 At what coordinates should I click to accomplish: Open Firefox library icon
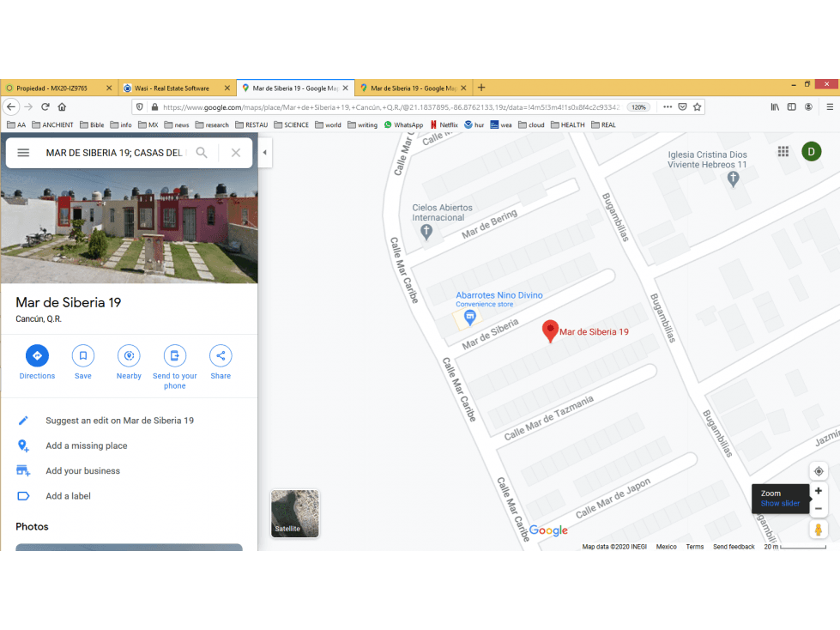pos(775,107)
